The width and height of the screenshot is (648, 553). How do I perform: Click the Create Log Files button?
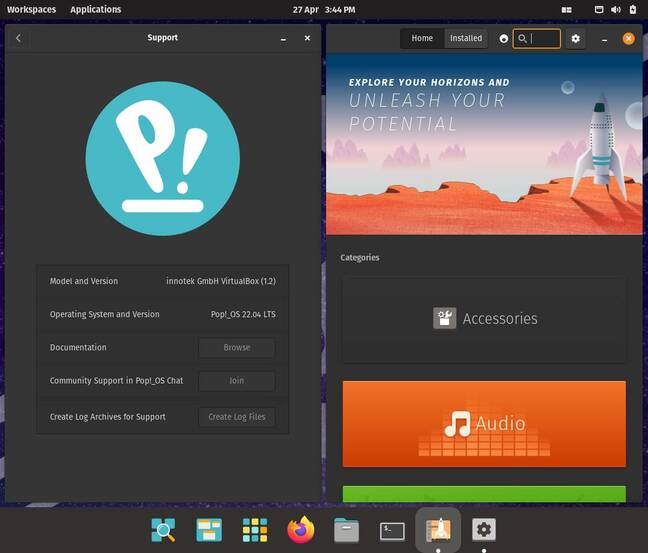coord(237,417)
